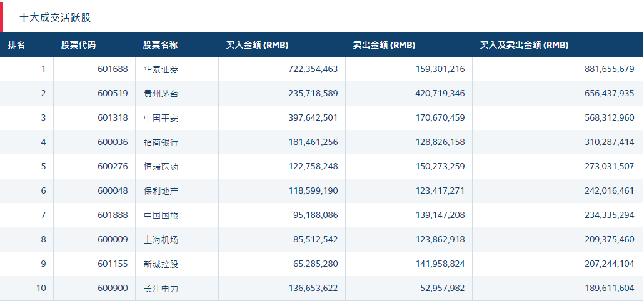Image resolution: width=644 pixels, height=301 pixels.
Task: Click total amount 881,655,679
Action: [610, 69]
